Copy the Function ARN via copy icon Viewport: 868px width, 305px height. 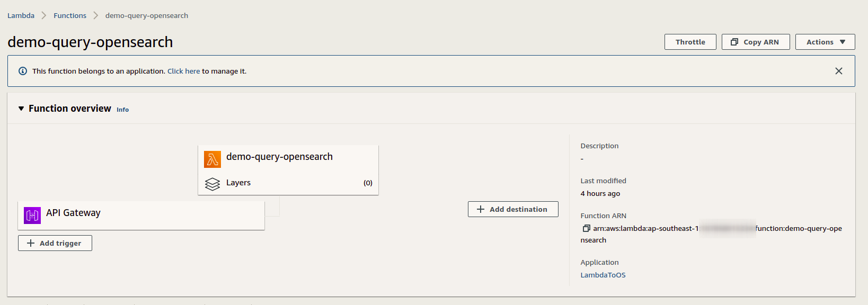(x=586, y=229)
